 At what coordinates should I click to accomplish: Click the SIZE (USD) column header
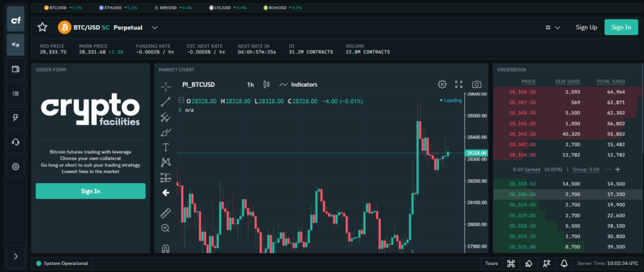(567, 82)
